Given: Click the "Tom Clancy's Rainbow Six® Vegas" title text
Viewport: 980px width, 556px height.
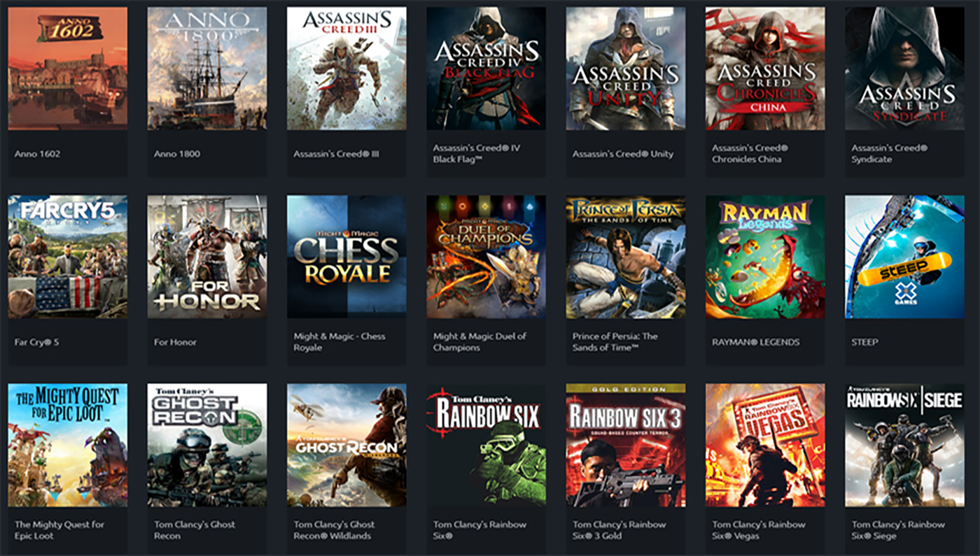Looking at the screenshot, I should click(758, 530).
